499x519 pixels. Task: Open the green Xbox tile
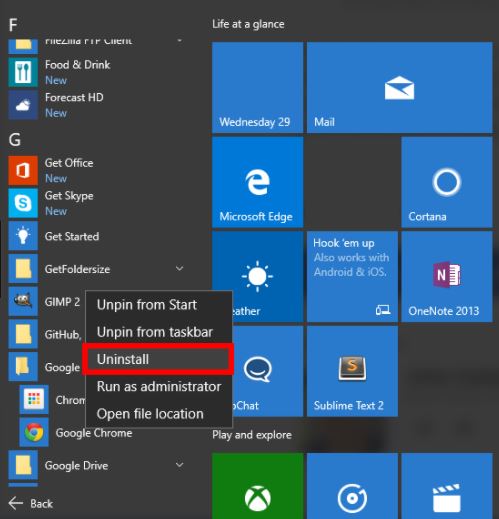tap(258, 486)
